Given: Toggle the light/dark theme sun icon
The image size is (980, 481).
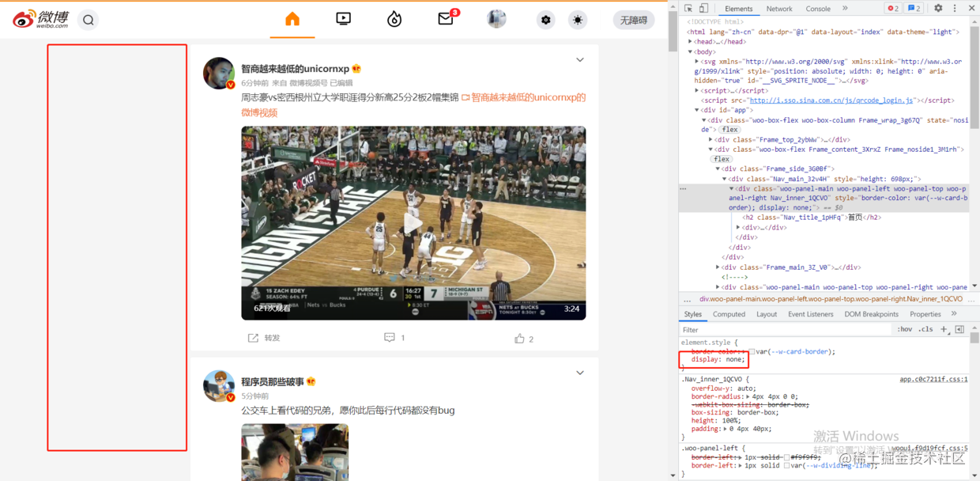Looking at the screenshot, I should (x=579, y=20).
